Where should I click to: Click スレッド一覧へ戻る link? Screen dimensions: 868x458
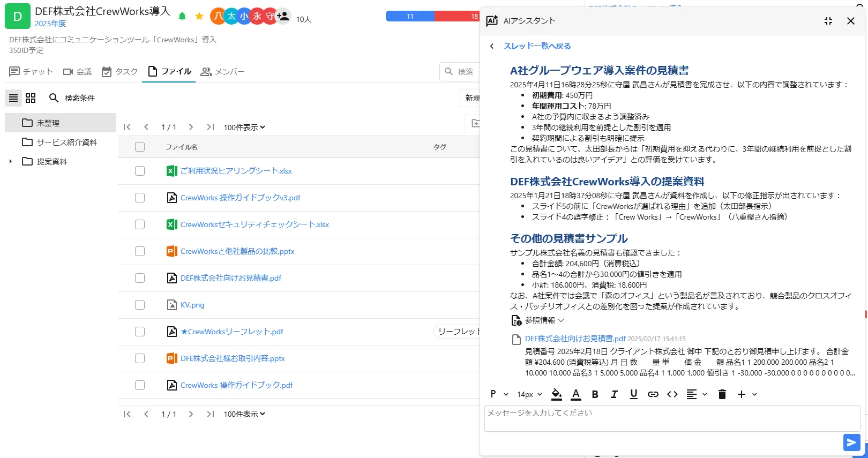[537, 46]
